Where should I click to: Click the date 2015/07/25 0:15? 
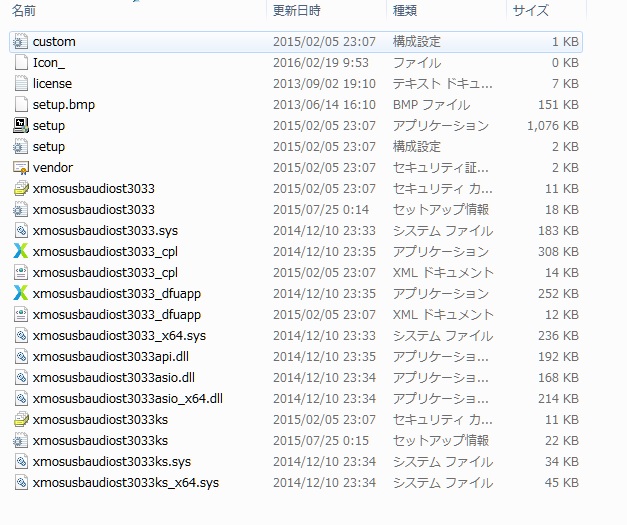[321, 441]
